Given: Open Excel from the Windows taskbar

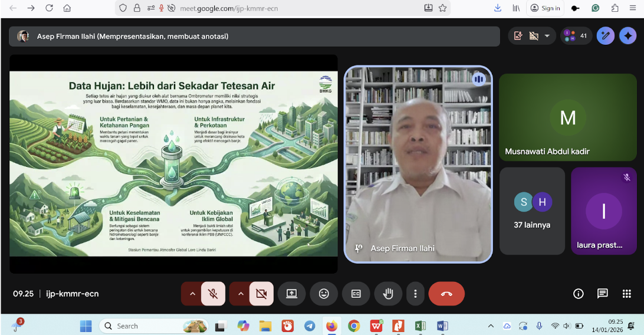Looking at the screenshot, I should [x=420, y=326].
